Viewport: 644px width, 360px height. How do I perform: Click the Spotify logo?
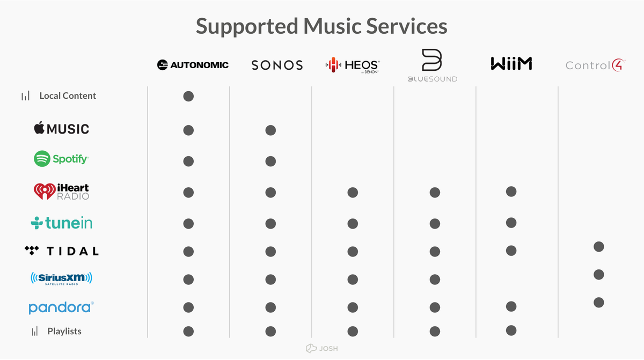point(61,159)
